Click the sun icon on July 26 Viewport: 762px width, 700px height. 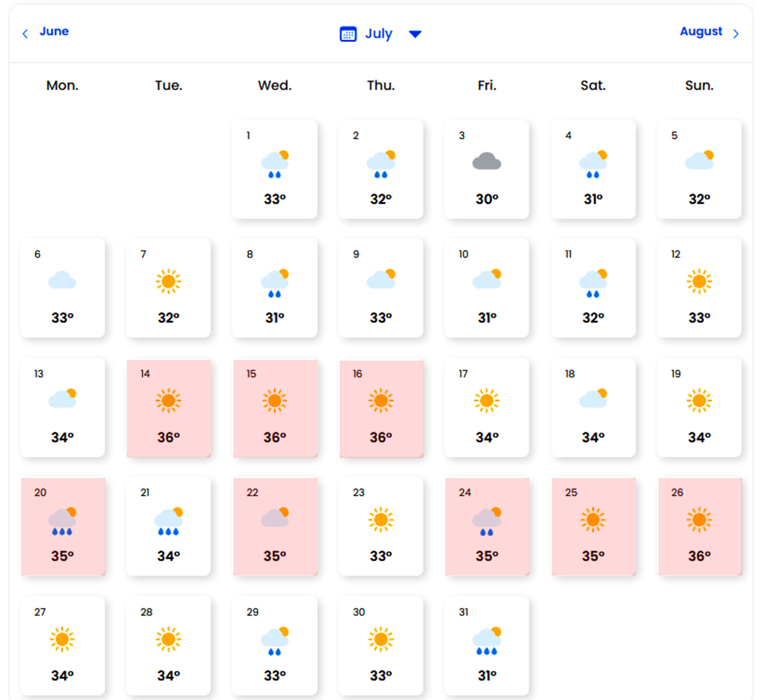[x=699, y=519]
